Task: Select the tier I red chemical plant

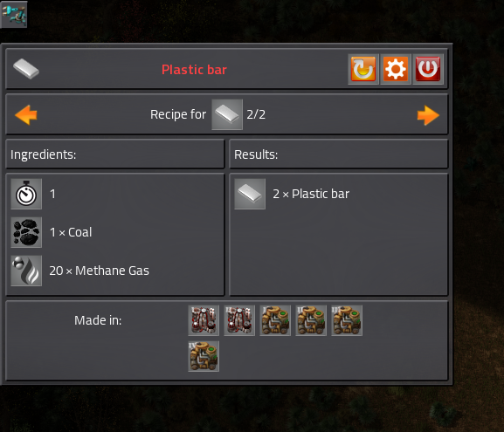Action: 204,320
